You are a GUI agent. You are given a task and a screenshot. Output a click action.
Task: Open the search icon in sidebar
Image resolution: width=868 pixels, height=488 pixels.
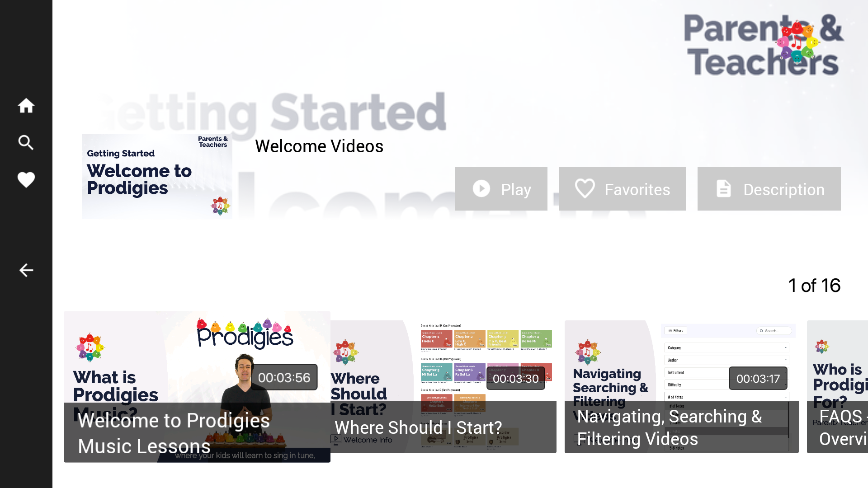coord(26,143)
